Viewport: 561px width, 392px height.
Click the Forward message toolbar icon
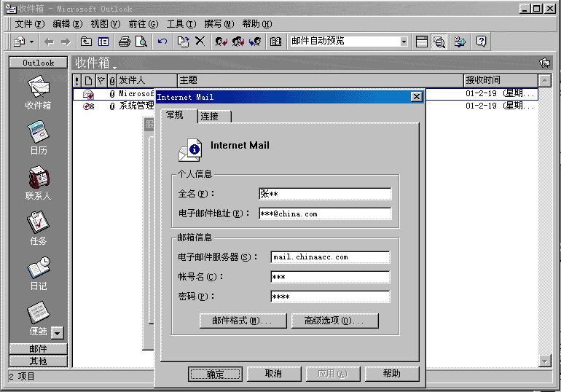[255, 42]
